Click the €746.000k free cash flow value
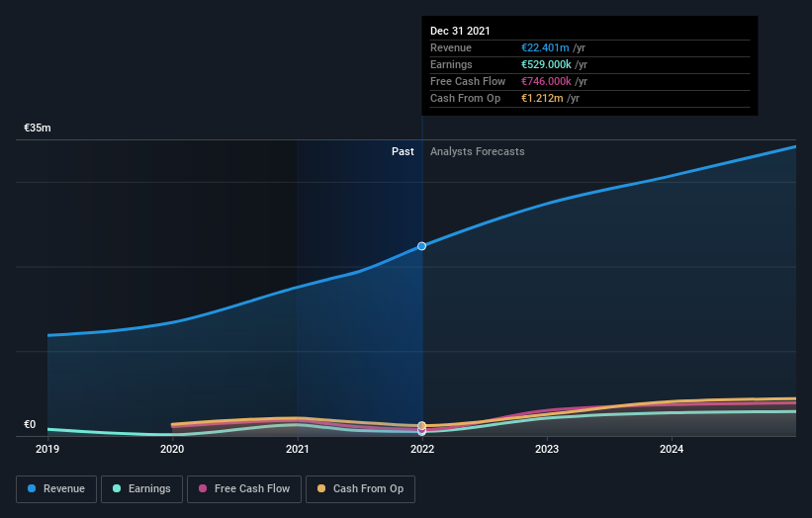The width and height of the screenshot is (812, 518). [546, 81]
